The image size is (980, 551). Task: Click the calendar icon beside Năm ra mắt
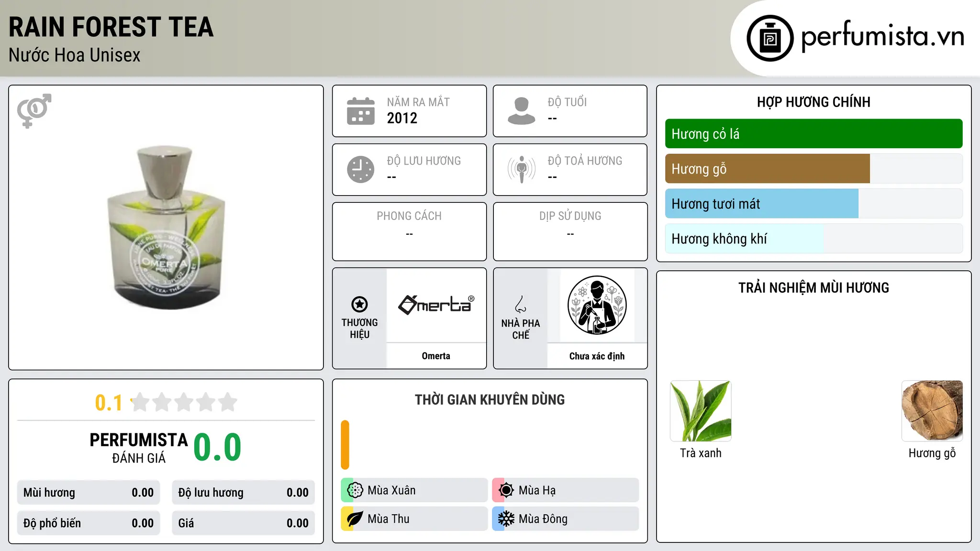(x=361, y=111)
